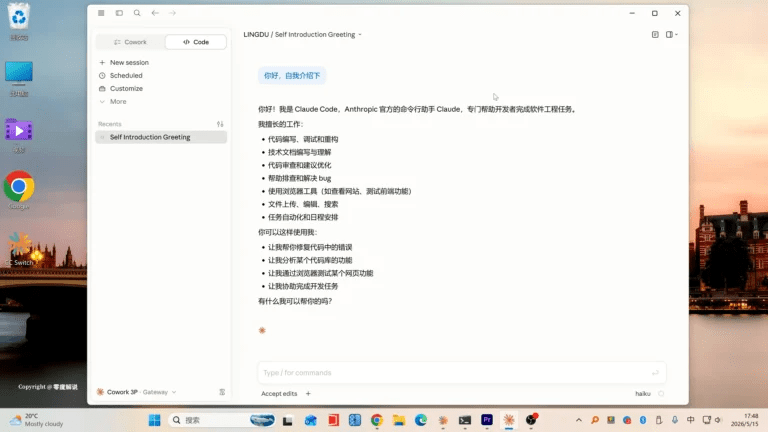The height and width of the screenshot is (432, 768).
Task: Toggle the sidebar panel icon
Action: pyautogui.click(x=119, y=13)
